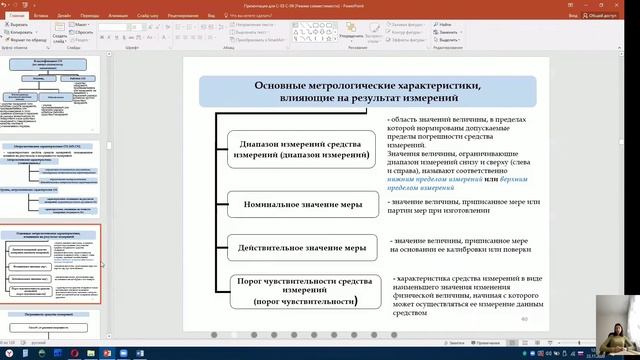Select the classification diagram slide thumbnail
Image resolution: width=640 pixels, height=360 pixels.
(x=49, y=94)
